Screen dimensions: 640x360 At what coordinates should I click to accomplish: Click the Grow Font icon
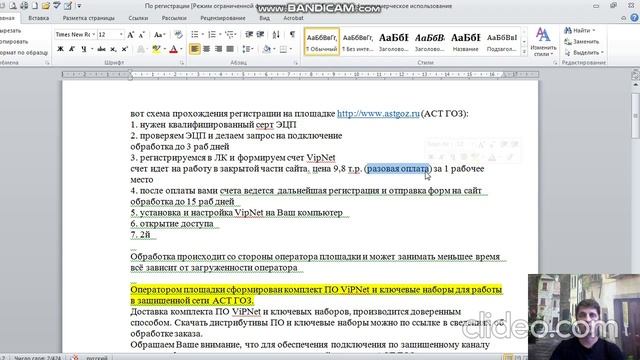pyautogui.click(x=131, y=35)
